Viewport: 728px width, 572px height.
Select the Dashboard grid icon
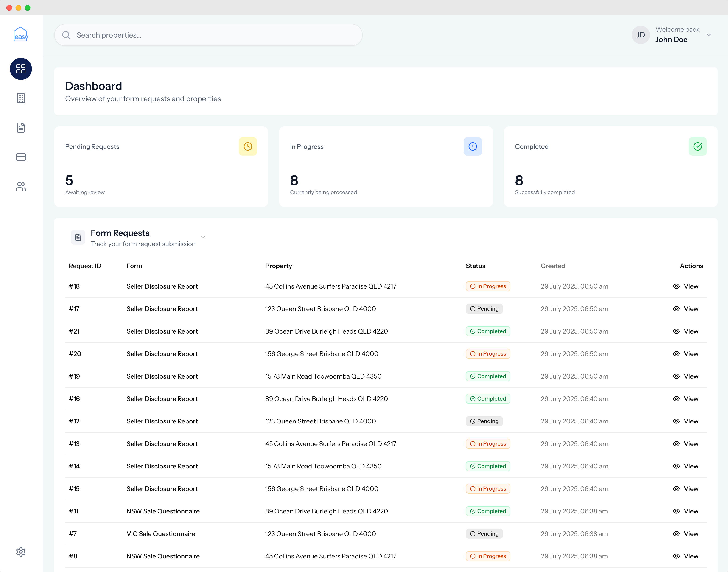pos(21,69)
